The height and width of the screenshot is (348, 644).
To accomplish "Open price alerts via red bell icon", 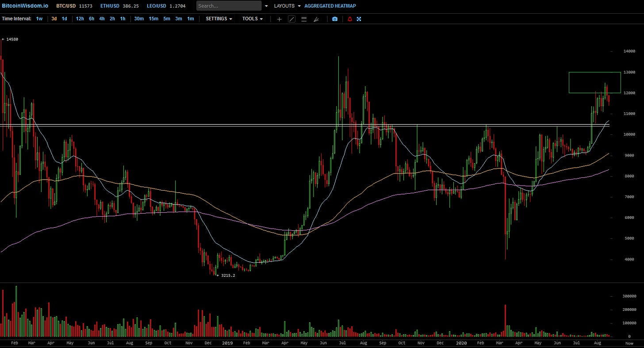I will click(350, 19).
